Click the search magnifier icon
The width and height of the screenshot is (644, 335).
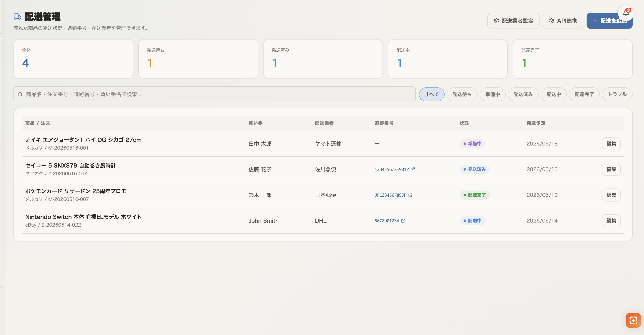pyautogui.click(x=20, y=94)
